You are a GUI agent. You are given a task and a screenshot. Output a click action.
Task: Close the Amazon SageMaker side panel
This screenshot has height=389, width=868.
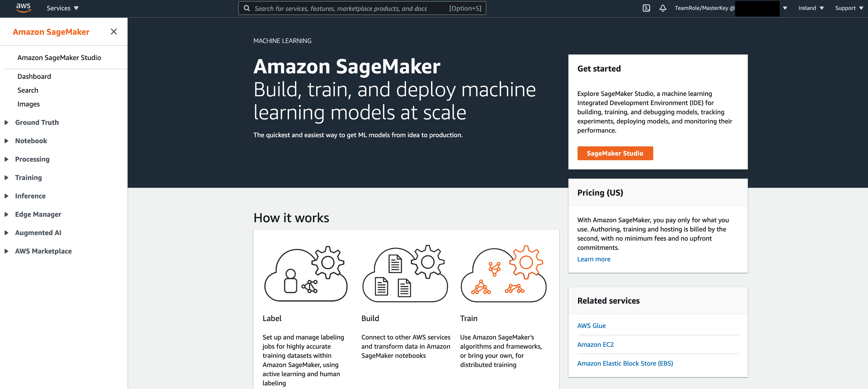pos(114,31)
